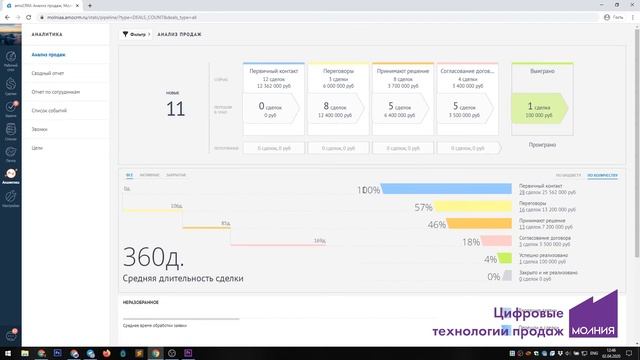Click the 0 сделок arrow under Первичный контакт
This screenshot has width=640, height=360.
[x=271, y=109]
